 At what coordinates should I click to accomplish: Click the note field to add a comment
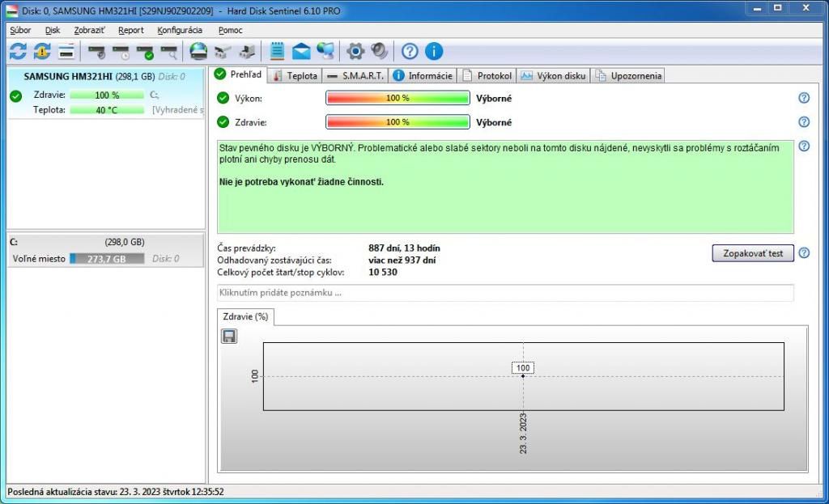pos(505,293)
